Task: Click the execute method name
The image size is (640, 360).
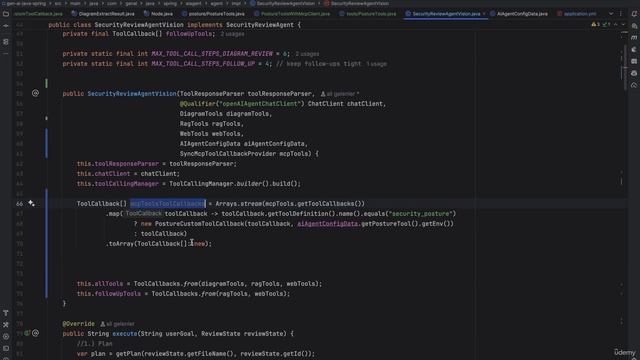Action: [124, 334]
